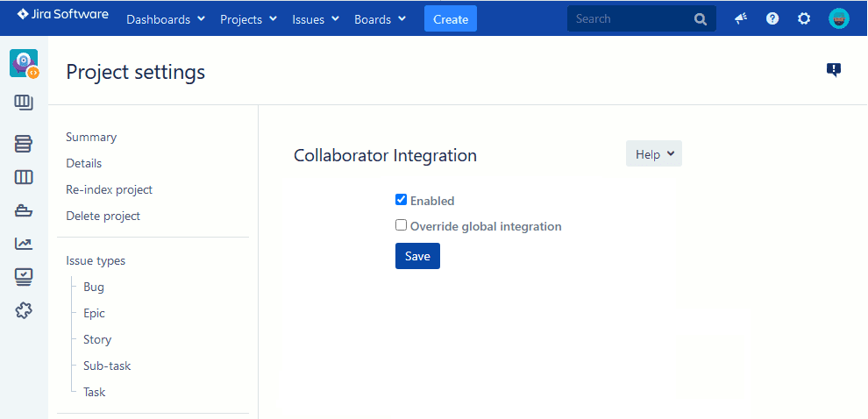
Task: Open the Projects dropdown menu
Action: point(248,19)
